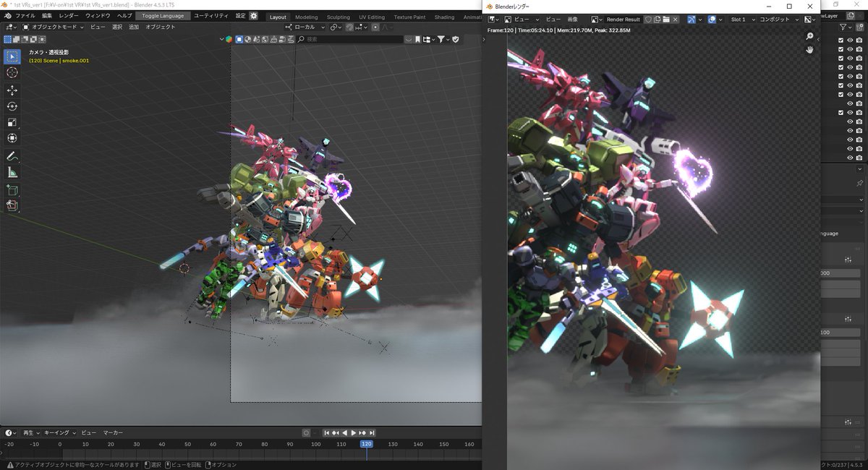Open the キーイング keying dropdown
The width and height of the screenshot is (868, 470).
click(59, 433)
